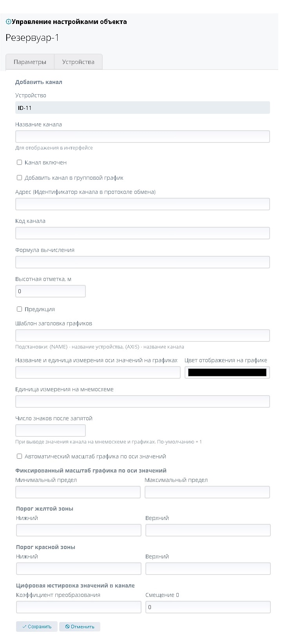Enable the Канал включен checkbox
Screen dimensions: 281x644
[19, 162]
